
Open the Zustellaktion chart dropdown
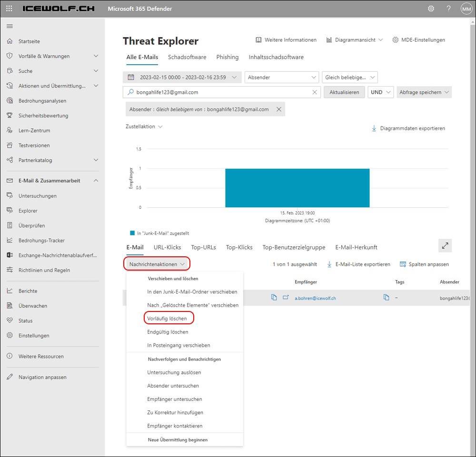point(144,126)
